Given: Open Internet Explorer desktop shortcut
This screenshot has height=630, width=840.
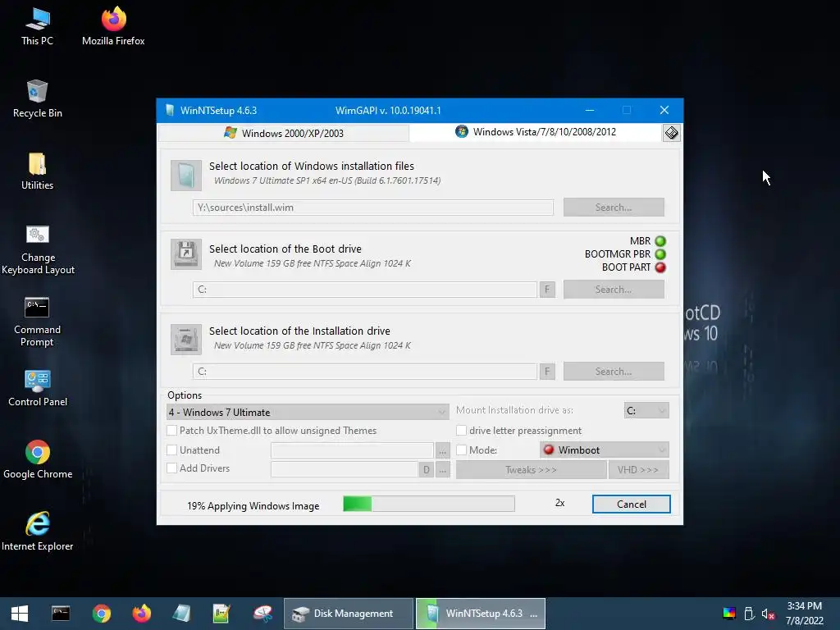Looking at the screenshot, I should coord(38,532).
